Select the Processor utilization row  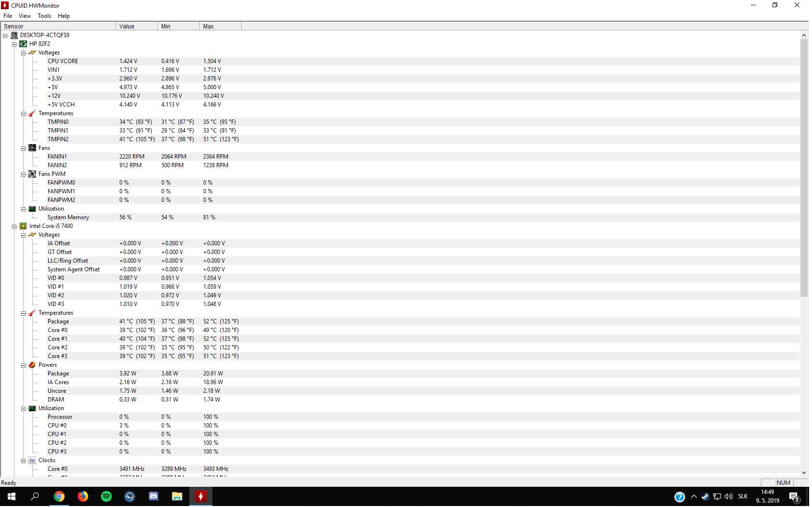[x=400, y=417]
